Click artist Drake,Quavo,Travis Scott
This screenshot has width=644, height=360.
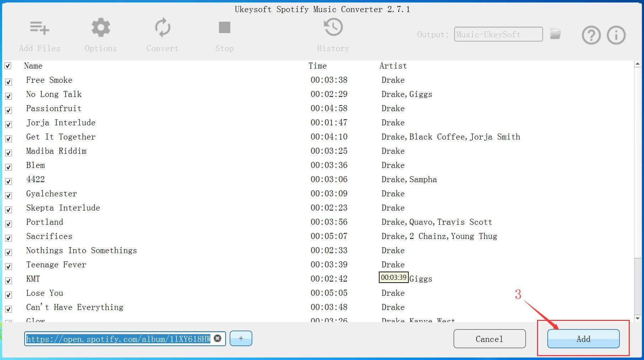click(437, 222)
